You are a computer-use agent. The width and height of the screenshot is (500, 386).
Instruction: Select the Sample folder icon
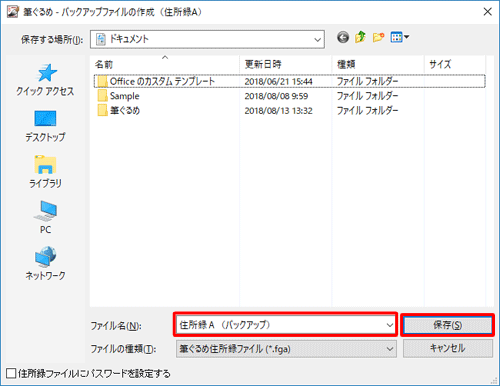coord(102,96)
